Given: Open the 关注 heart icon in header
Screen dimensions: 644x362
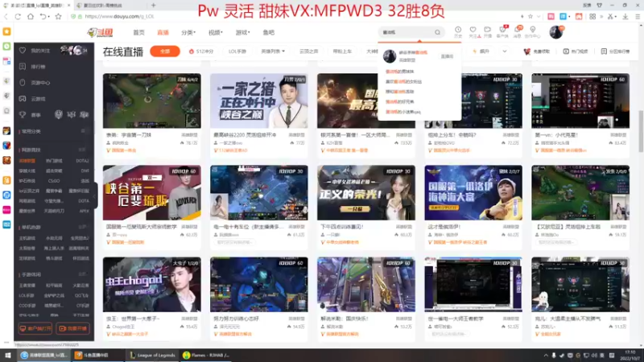Looking at the screenshot, I should click(473, 31).
